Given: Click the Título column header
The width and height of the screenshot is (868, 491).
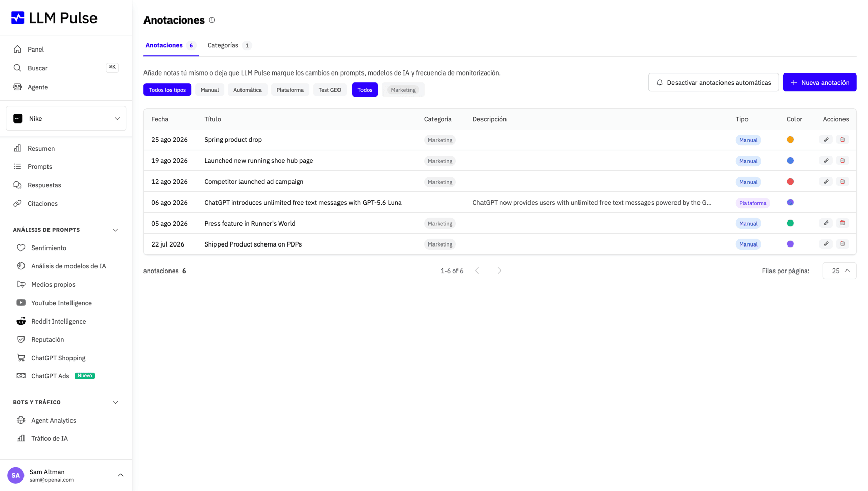Looking at the screenshot, I should [x=213, y=119].
